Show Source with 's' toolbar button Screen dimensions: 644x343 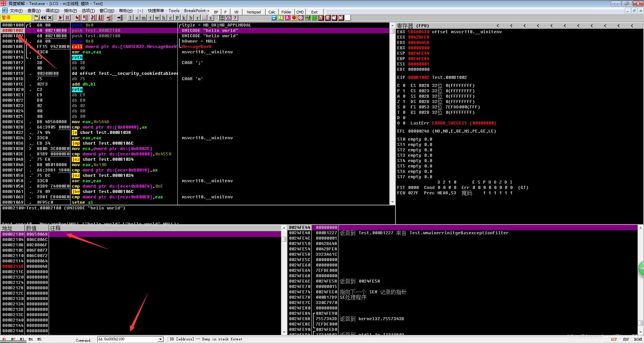coord(211,18)
